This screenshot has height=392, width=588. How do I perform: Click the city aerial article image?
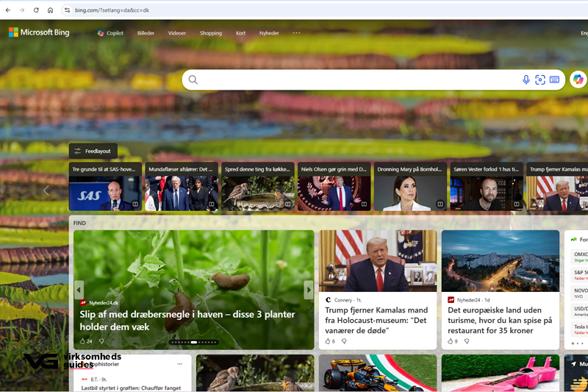click(x=501, y=261)
